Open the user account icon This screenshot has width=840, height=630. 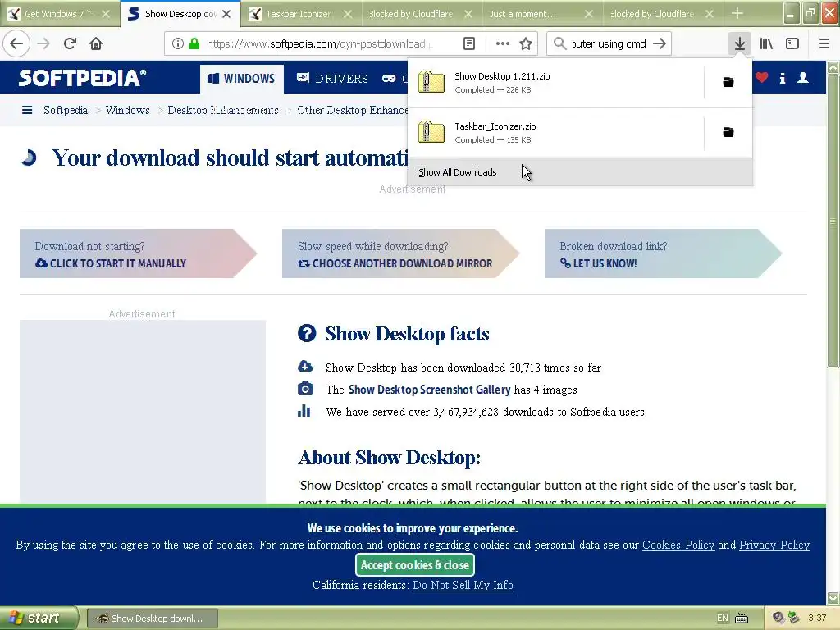tap(802, 78)
